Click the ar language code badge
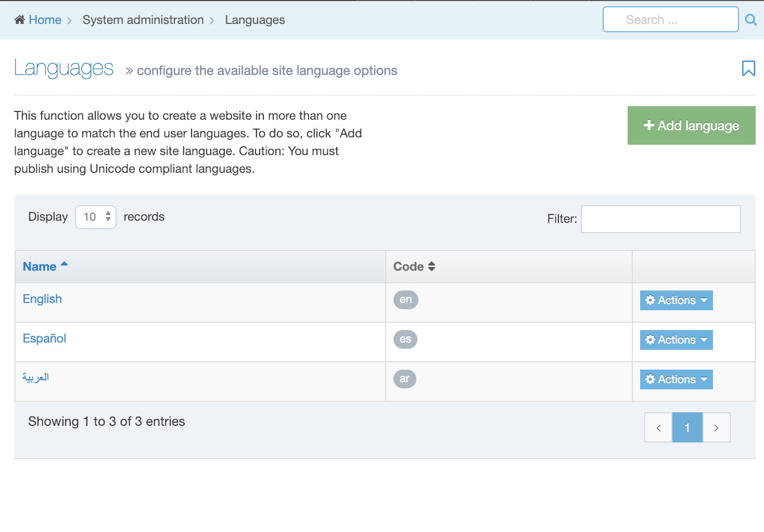The height and width of the screenshot is (532, 764). tap(404, 379)
